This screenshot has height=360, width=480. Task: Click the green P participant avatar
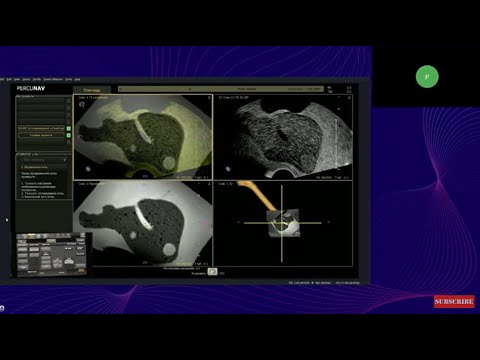click(x=427, y=77)
